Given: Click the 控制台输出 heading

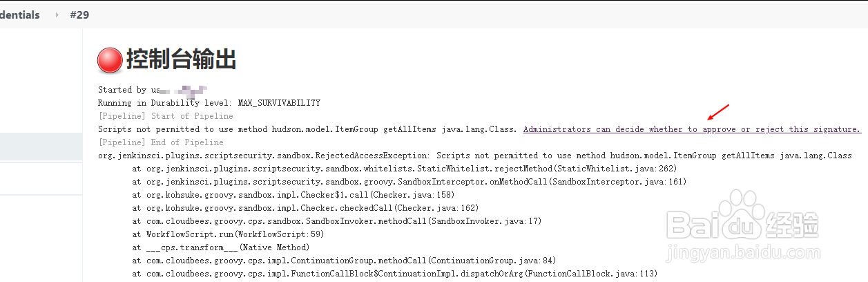Looking at the screenshot, I should pyautogui.click(x=181, y=60).
